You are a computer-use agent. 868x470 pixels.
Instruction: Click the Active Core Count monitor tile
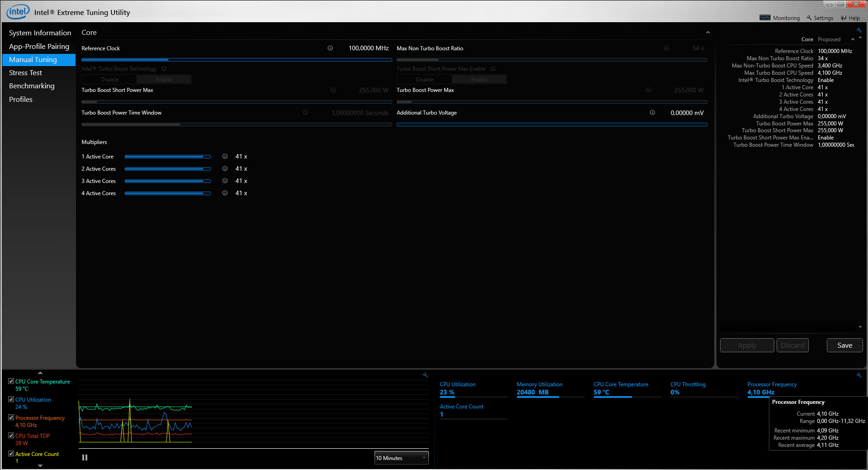[474, 412]
